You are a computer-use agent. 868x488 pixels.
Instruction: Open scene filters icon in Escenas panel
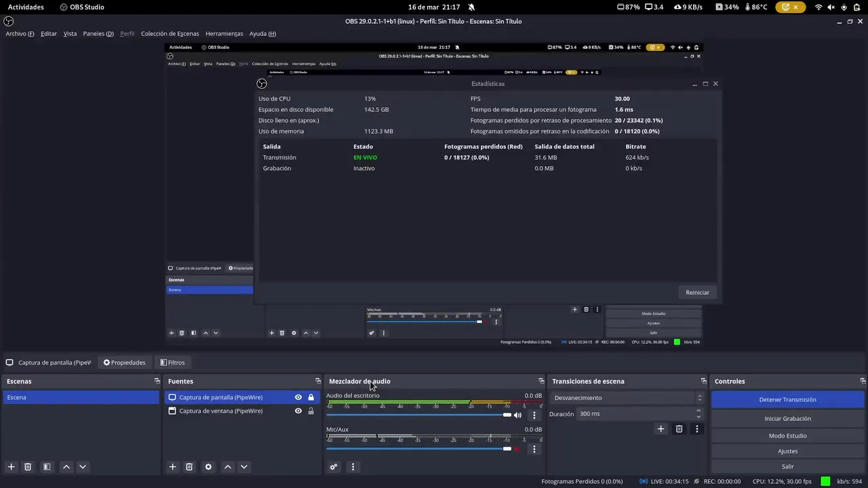[x=47, y=466]
